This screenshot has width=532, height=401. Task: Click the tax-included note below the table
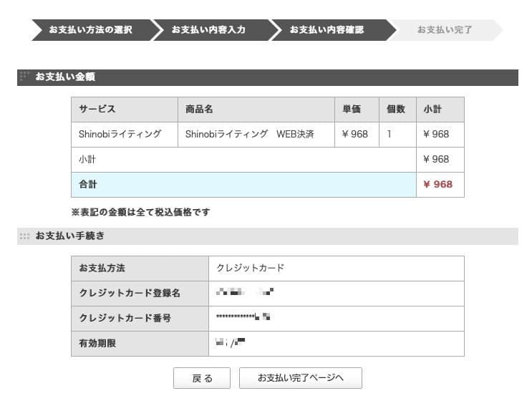pos(140,213)
